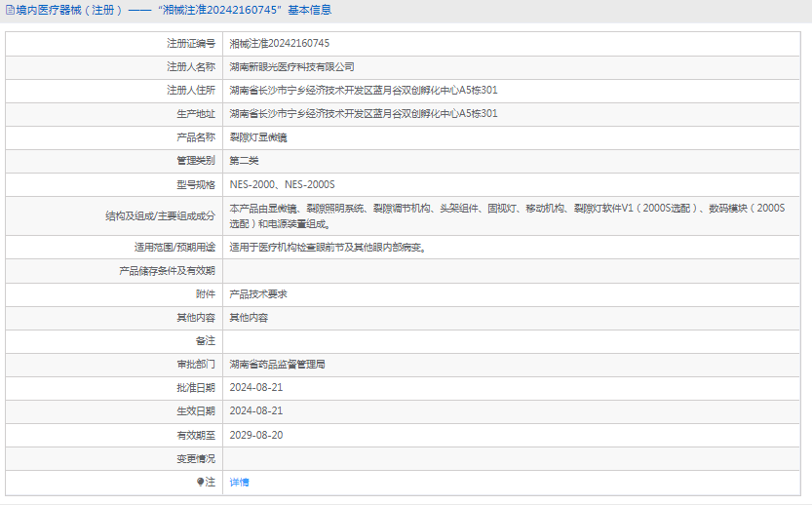Image resolution: width=812 pixels, height=505 pixels.
Task: Click the bullet icon before 注
Action: tap(201, 483)
